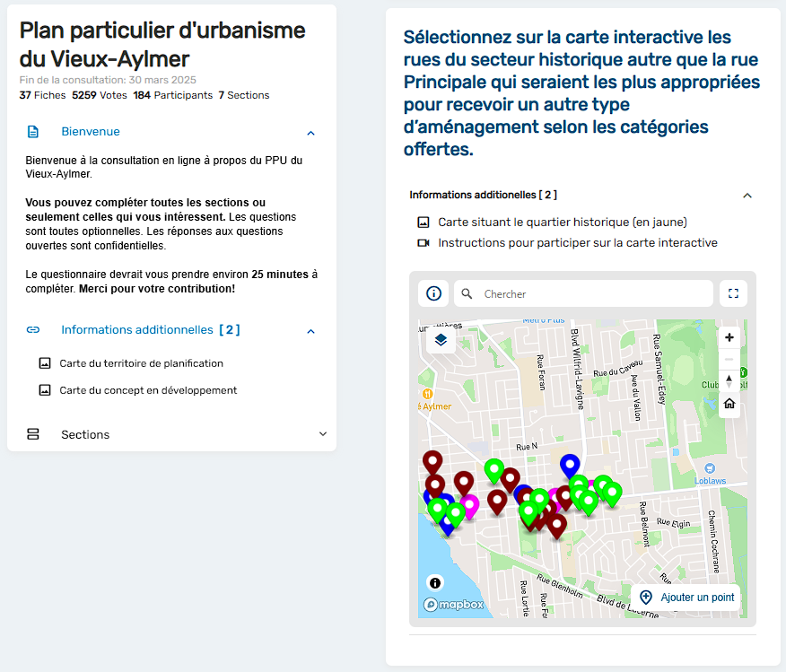Select the topmost dark red marker at left

(432, 463)
